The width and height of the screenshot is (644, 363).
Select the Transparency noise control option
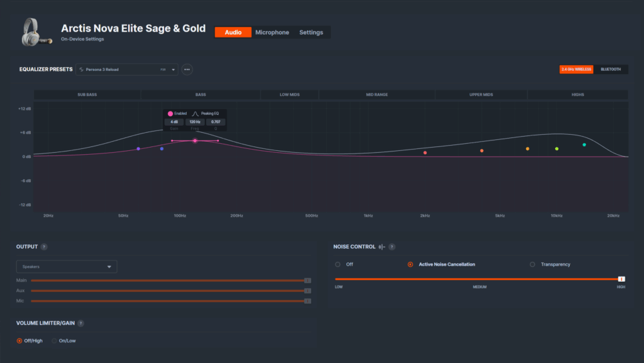533,264
